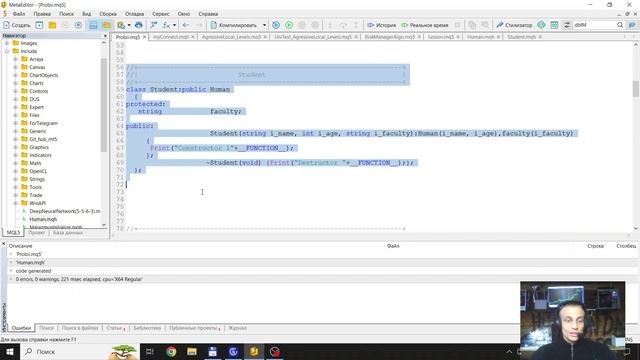Open the Отладка menu
The height and width of the screenshot is (360, 640).
[x=134, y=14]
